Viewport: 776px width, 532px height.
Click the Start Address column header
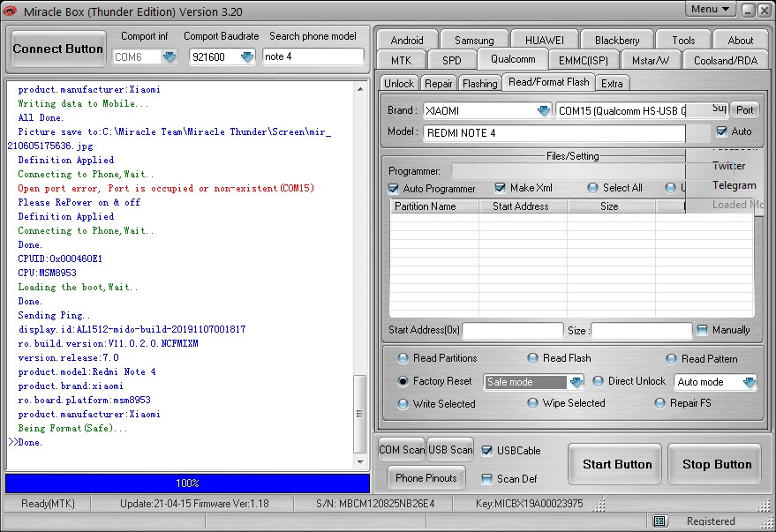[x=523, y=206]
